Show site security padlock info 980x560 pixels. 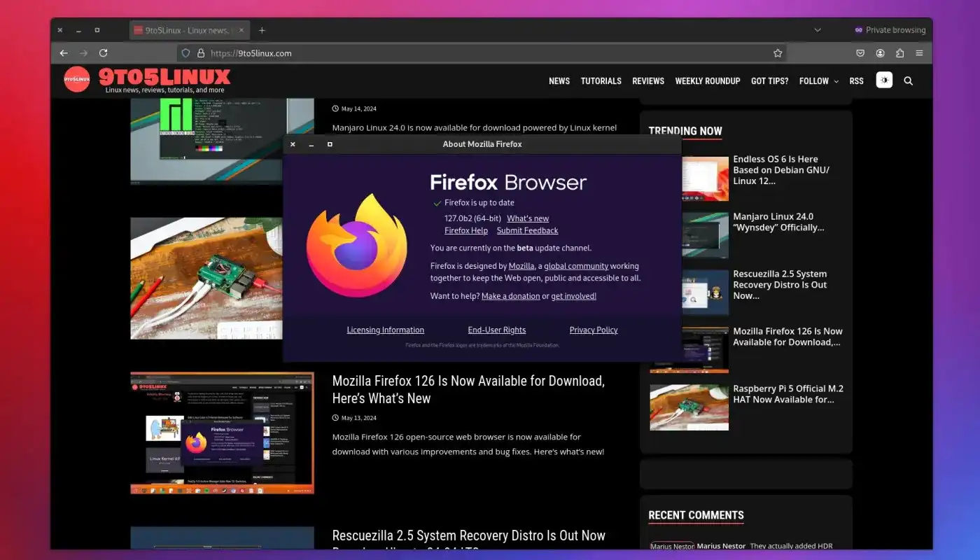[201, 53]
